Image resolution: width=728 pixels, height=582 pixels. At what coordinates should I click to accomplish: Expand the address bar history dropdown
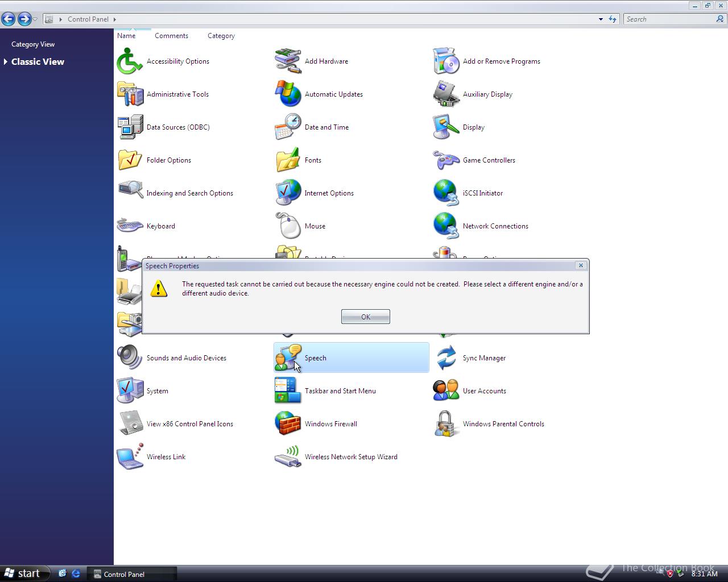tap(601, 19)
